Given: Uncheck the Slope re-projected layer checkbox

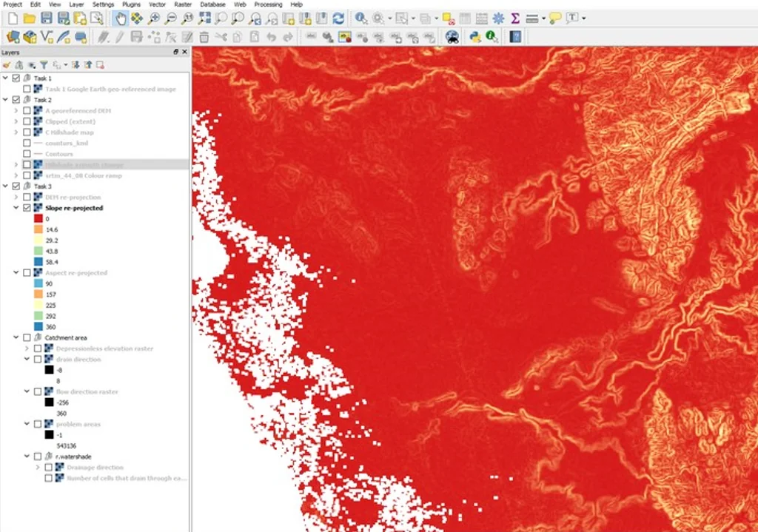Looking at the screenshot, I should click(27, 208).
